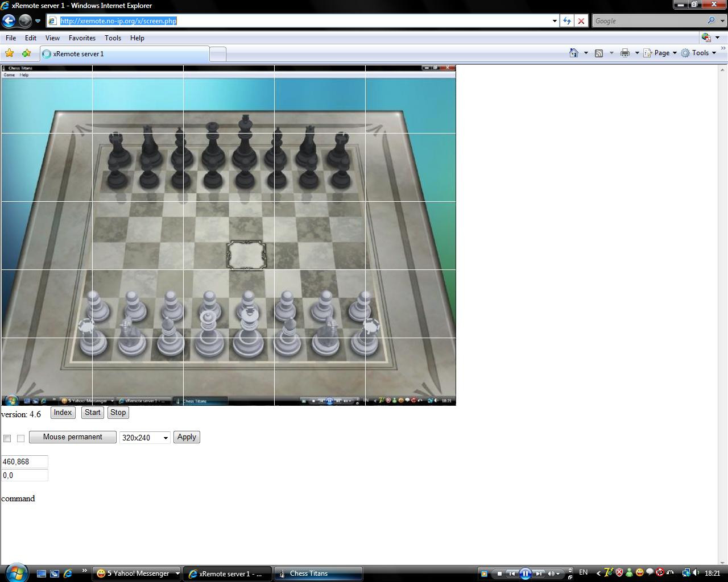Open media player volume control
Viewport: 728px width, 582px height.
(x=554, y=573)
